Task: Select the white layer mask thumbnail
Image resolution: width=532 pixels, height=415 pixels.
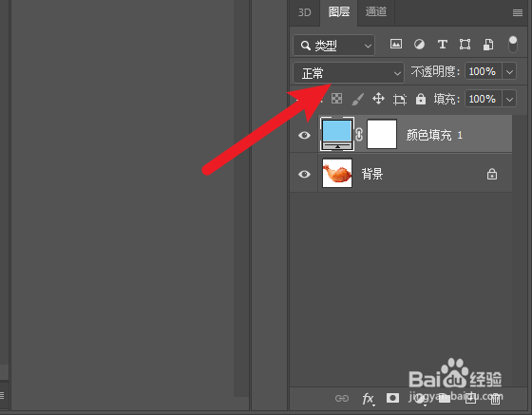Action: point(382,134)
